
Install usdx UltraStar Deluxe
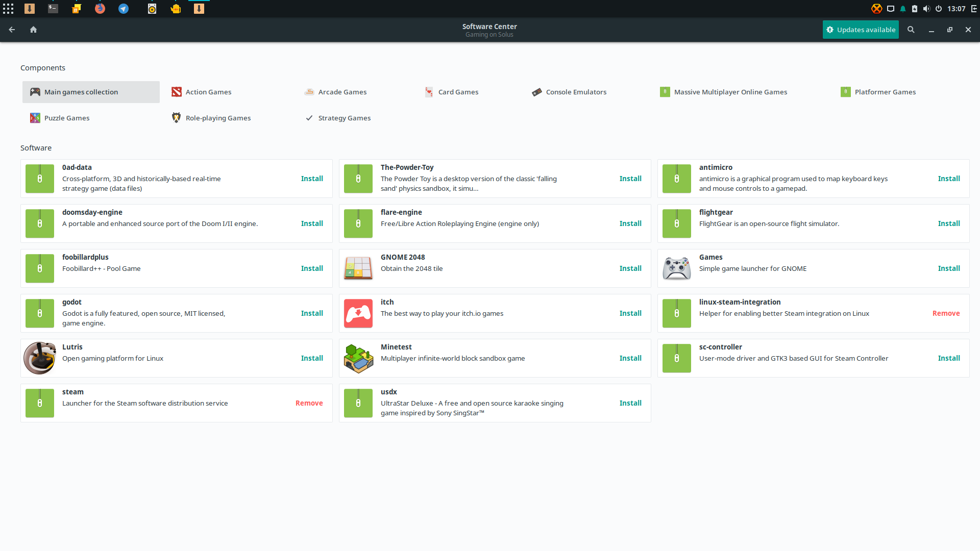(x=630, y=403)
